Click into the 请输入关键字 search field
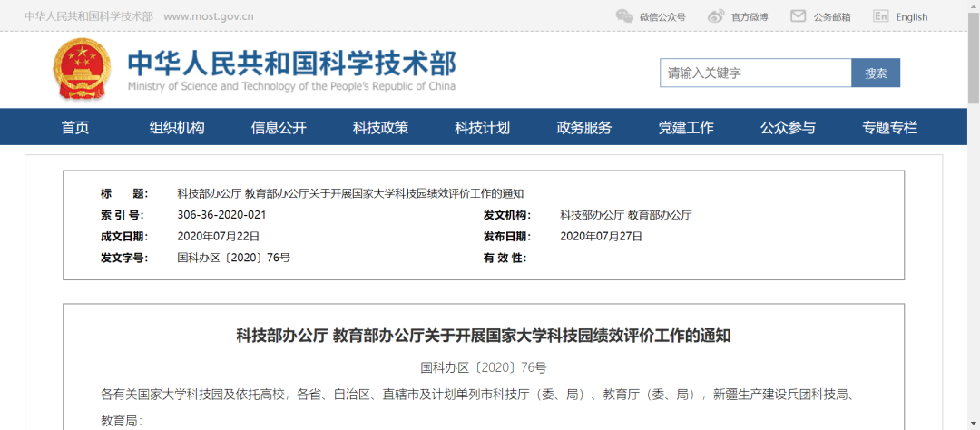The width and height of the screenshot is (980, 430). click(x=756, y=73)
